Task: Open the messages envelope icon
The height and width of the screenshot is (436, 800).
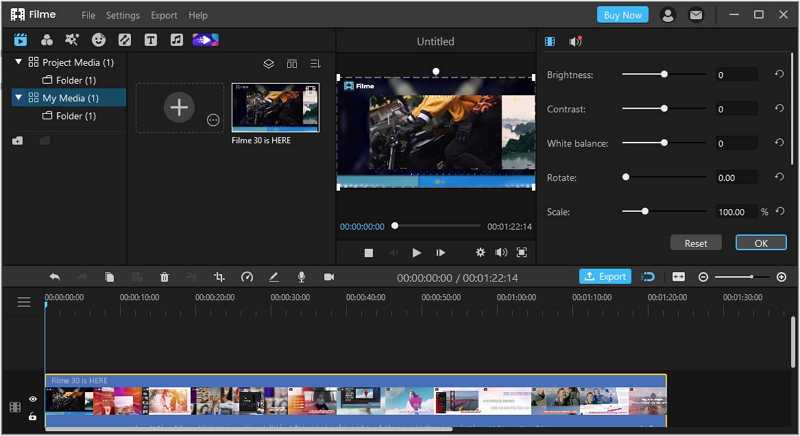Action: click(696, 15)
